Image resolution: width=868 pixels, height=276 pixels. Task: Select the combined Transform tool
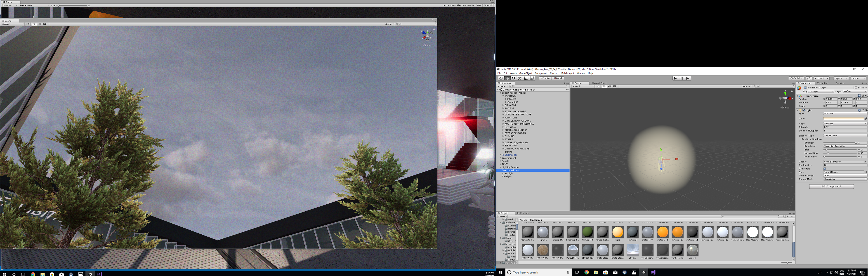[x=532, y=78]
